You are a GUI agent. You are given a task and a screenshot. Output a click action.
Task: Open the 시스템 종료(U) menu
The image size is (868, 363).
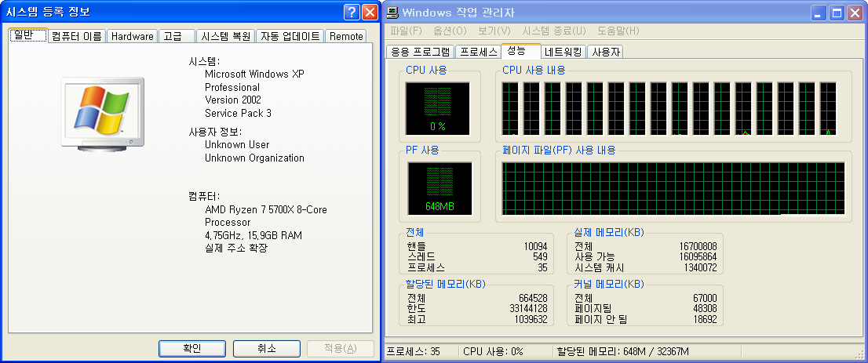tap(553, 31)
